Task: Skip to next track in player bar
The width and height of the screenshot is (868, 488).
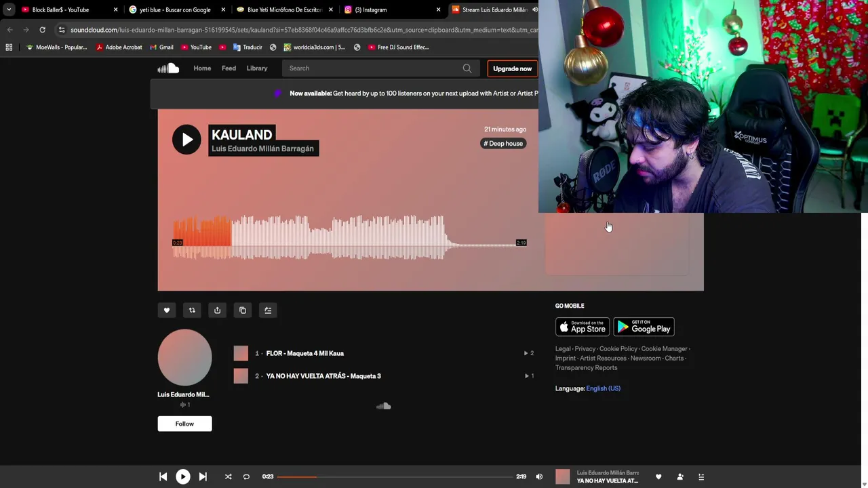Action: tap(203, 476)
